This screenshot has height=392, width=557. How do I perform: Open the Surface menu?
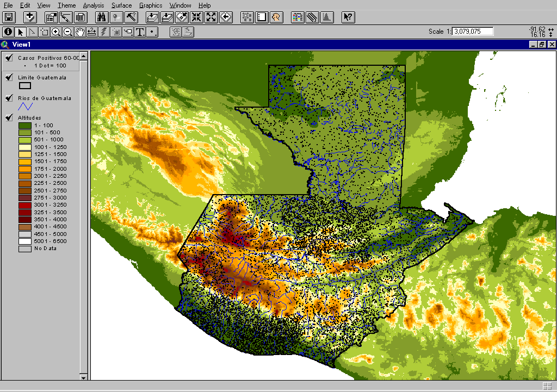click(121, 5)
